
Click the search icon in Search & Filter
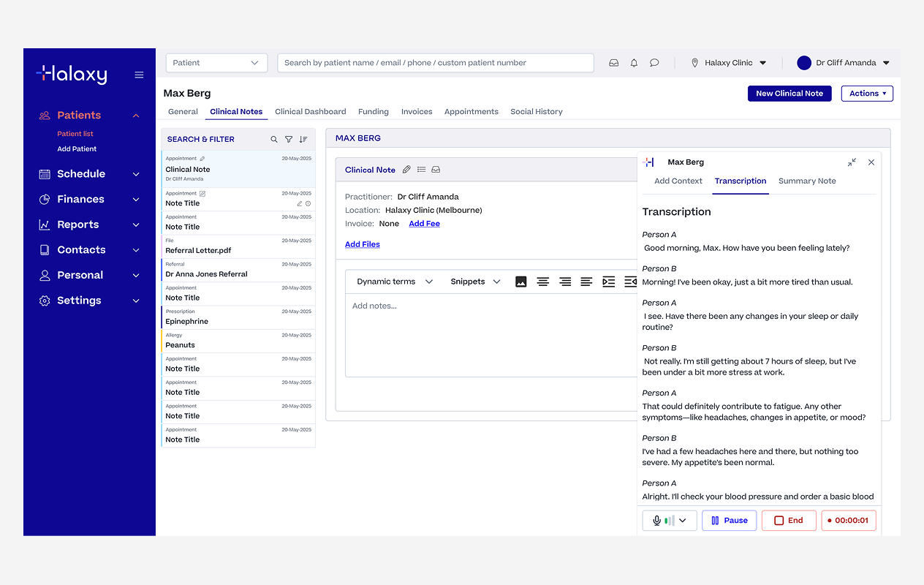click(x=274, y=139)
